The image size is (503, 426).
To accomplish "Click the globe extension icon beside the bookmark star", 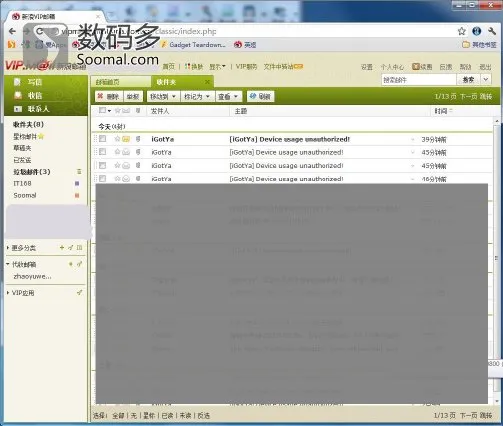I will pyautogui.click(x=477, y=31).
